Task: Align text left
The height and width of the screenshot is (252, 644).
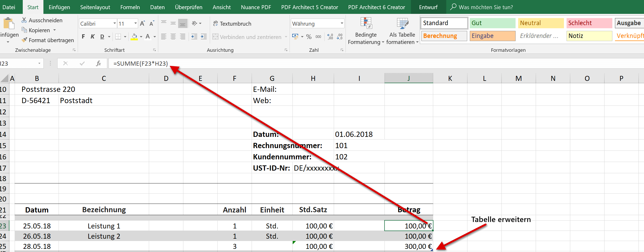Action: [164, 37]
